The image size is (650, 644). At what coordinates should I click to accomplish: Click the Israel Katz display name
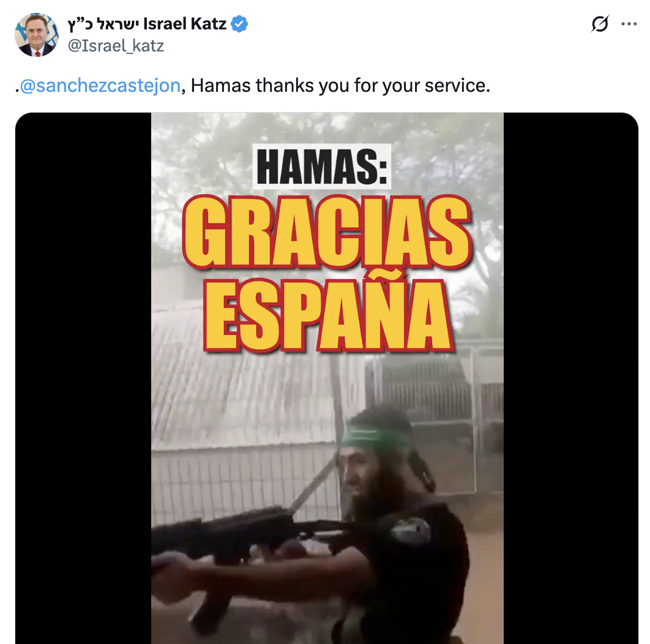click(x=185, y=24)
